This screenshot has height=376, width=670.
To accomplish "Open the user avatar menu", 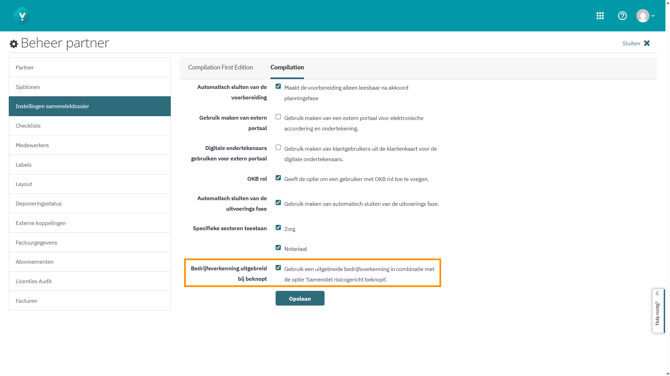I will [x=645, y=16].
